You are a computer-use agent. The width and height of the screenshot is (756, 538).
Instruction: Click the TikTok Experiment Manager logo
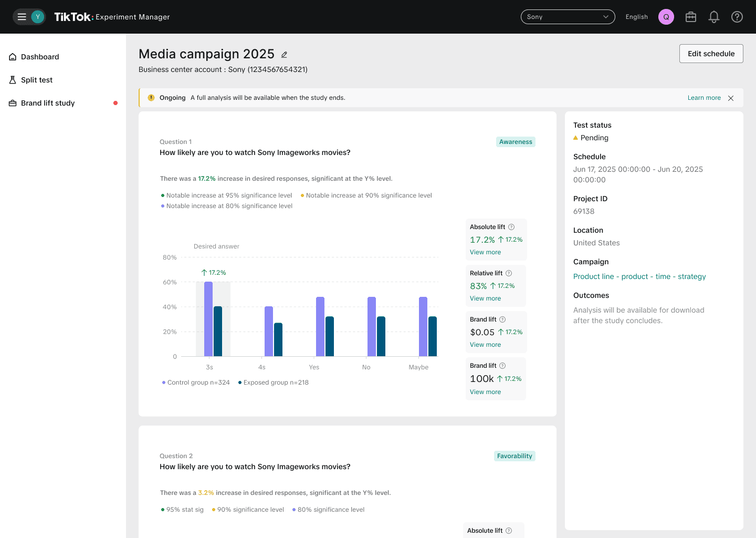(x=112, y=17)
